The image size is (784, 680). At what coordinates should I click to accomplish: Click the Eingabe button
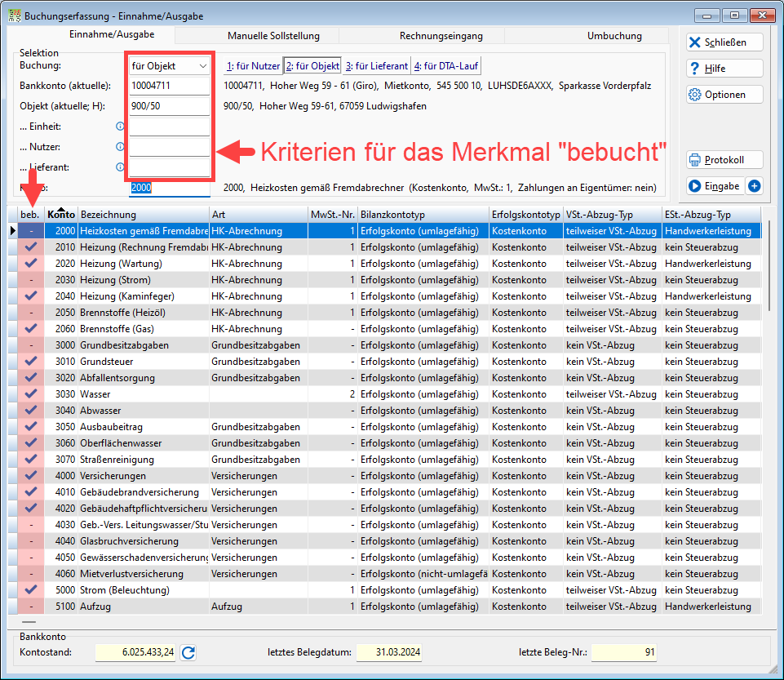[715, 186]
